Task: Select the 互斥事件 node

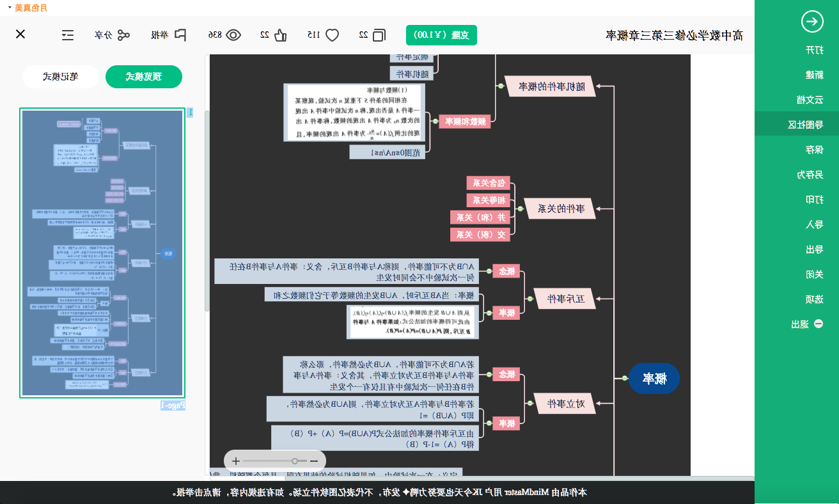Action: (565, 299)
